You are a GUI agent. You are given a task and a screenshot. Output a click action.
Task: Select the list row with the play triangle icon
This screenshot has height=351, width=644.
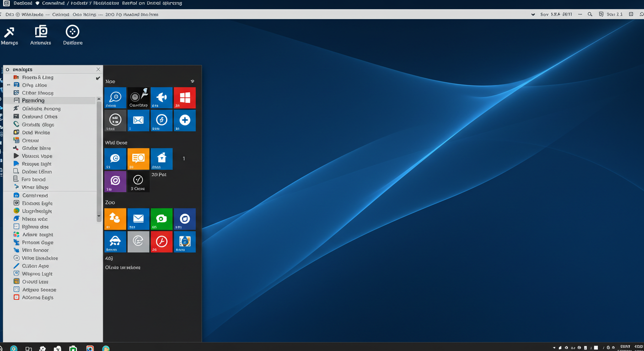point(49,156)
